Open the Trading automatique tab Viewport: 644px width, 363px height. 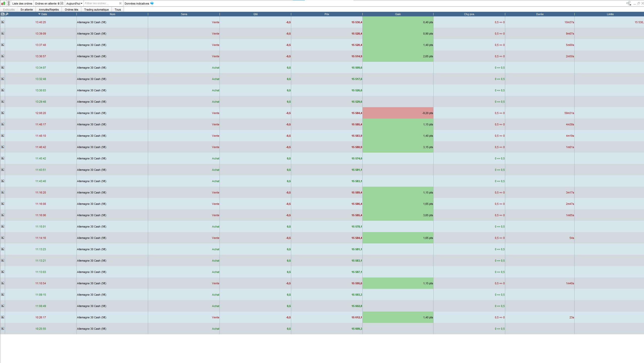96,10
